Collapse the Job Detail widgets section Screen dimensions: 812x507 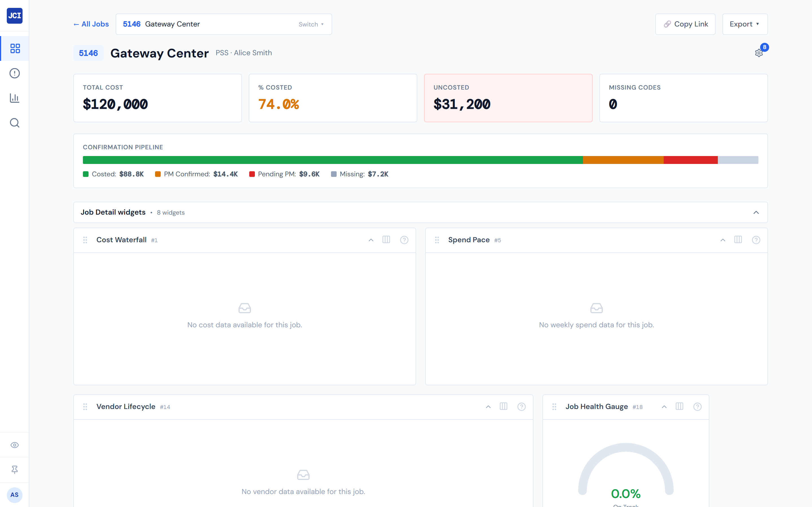pyautogui.click(x=756, y=212)
